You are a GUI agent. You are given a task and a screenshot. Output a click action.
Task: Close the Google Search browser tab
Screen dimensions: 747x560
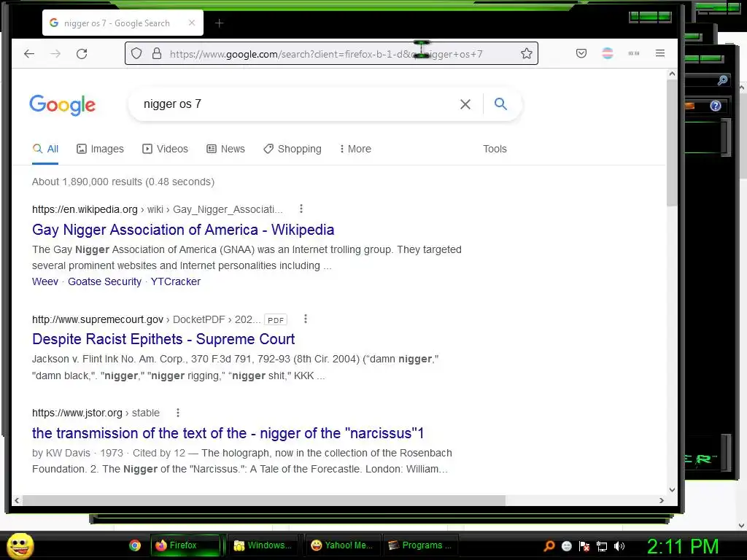pyautogui.click(x=192, y=23)
